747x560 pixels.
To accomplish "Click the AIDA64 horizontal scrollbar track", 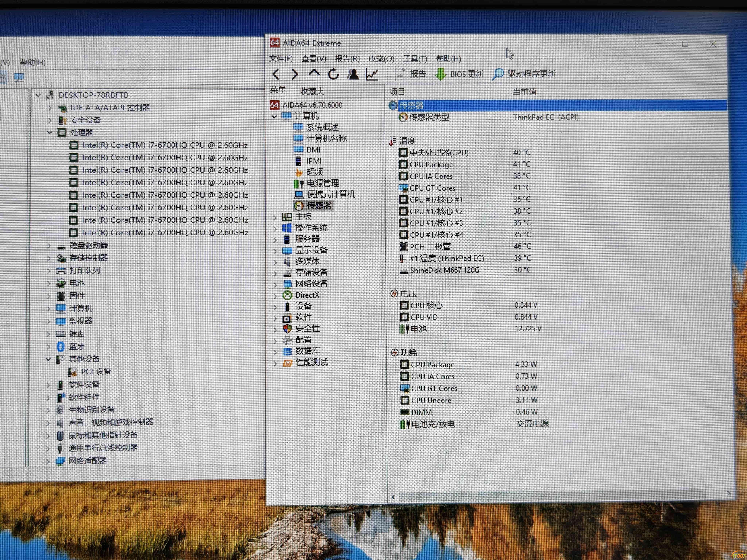I will coord(552,495).
